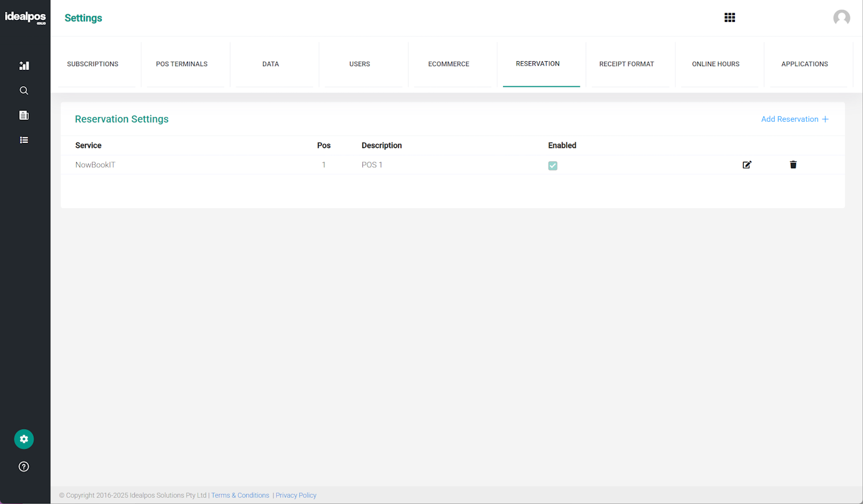863x504 pixels.
Task: Click the Add Reservation button
Action: click(x=794, y=119)
